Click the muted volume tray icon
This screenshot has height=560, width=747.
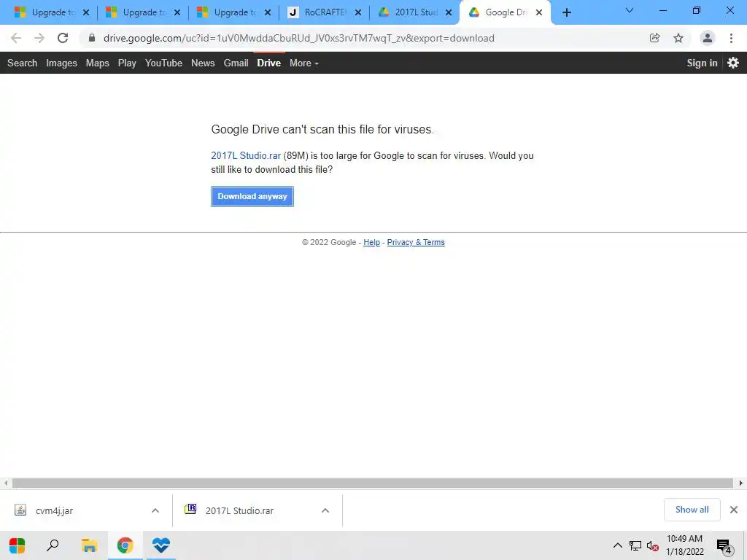653,545
